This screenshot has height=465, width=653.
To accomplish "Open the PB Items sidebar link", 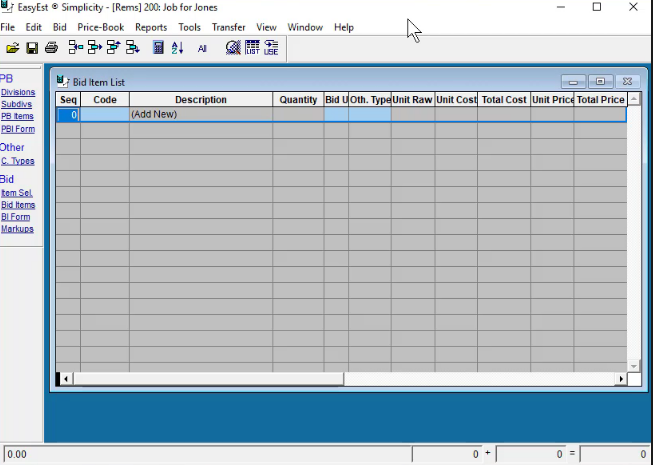I will tap(17, 116).
